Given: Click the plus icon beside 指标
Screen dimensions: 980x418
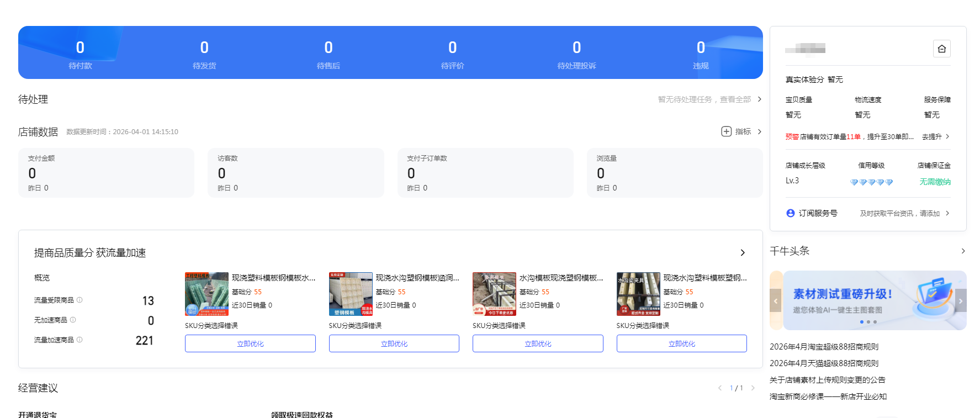Looking at the screenshot, I should pyautogui.click(x=727, y=131).
